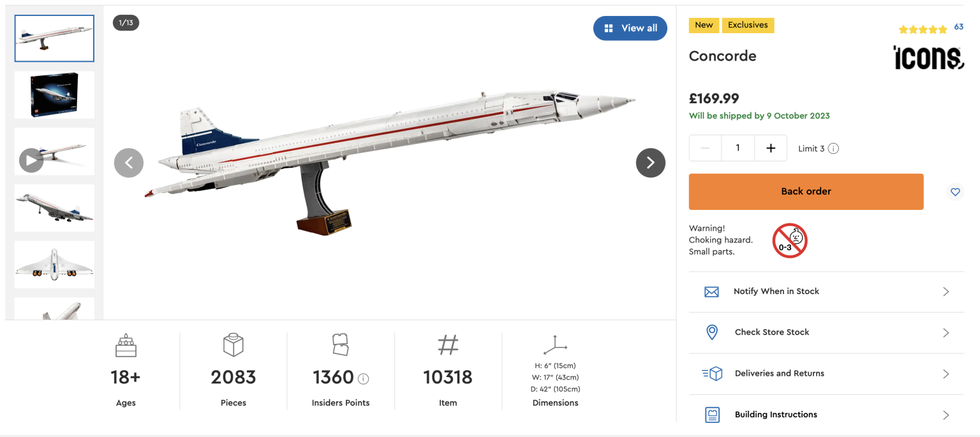The width and height of the screenshot is (980, 437).
Task: Click the Check Store Stock location pin icon
Action: [x=711, y=332]
